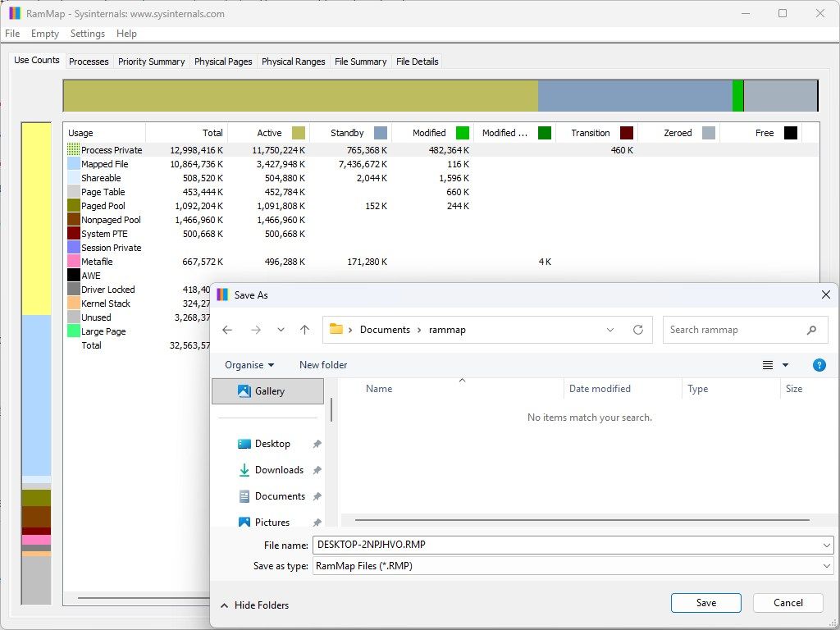Go back in Save As dialog
Image resolution: width=840 pixels, height=630 pixels.
227,330
